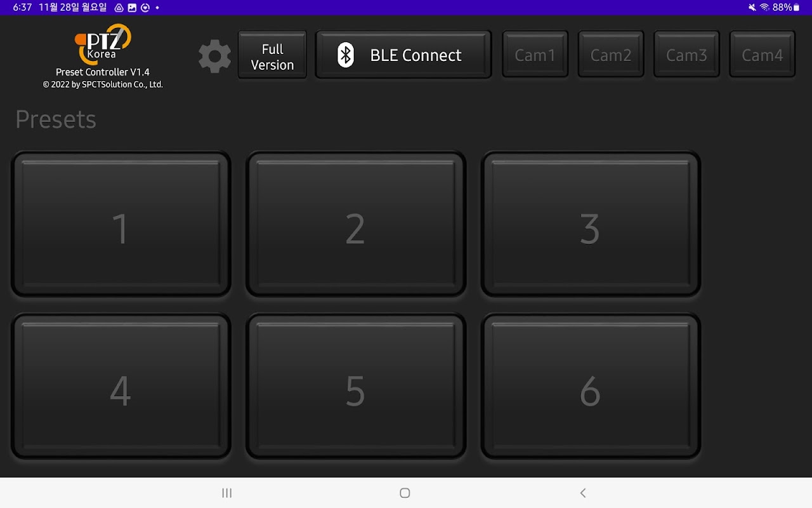Open the Full Version button
The width and height of the screenshot is (812, 508).
click(272, 55)
